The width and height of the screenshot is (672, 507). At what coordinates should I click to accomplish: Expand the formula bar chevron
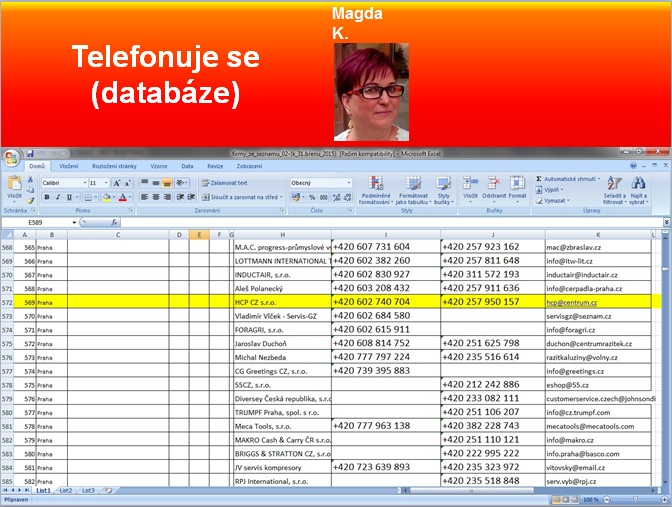[x=666, y=222]
